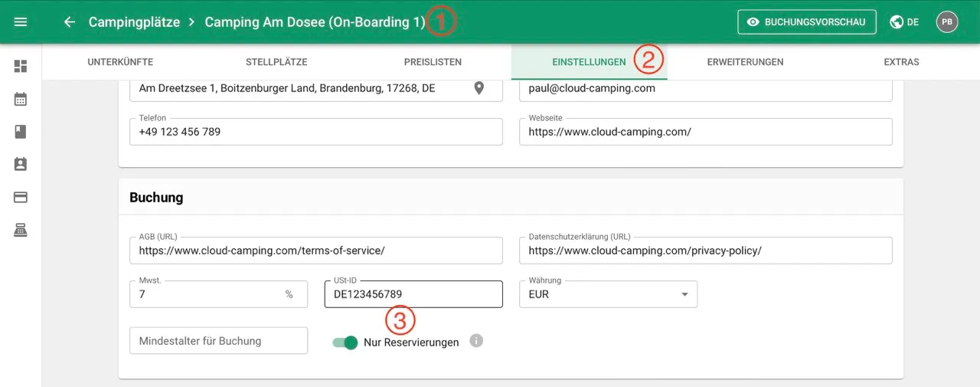
Task: Open the contacts badge icon in sidebar
Action: pos(21,164)
